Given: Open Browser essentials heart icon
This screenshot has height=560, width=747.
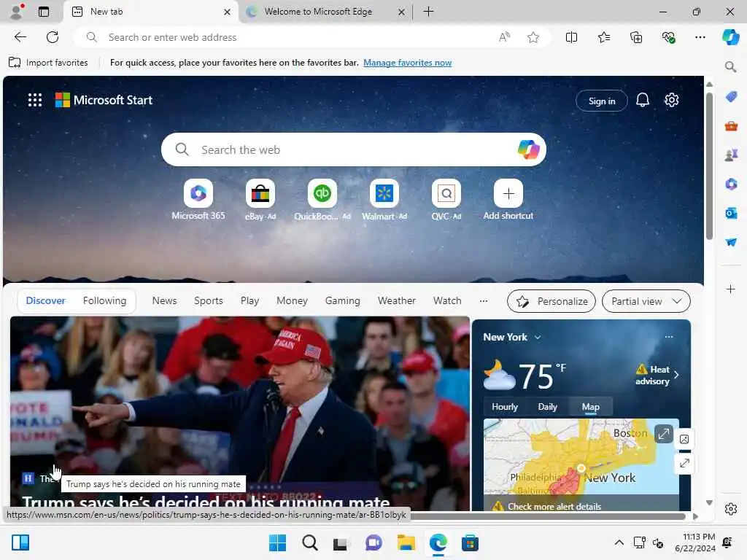Looking at the screenshot, I should (x=668, y=37).
